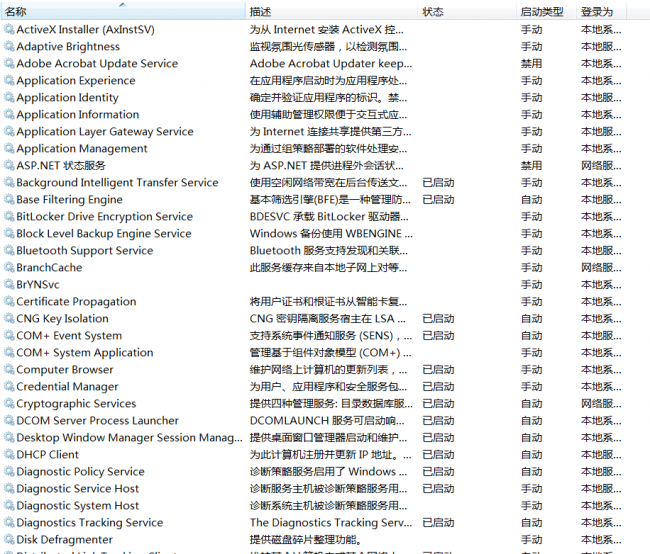Screen dimensions: 650x554
Task: Select the ASP.NET 状态服务 gear icon
Action: (x=9, y=165)
